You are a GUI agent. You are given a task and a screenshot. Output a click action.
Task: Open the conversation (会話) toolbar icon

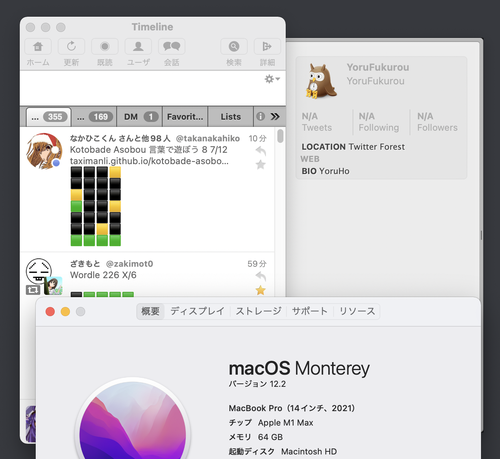click(172, 46)
